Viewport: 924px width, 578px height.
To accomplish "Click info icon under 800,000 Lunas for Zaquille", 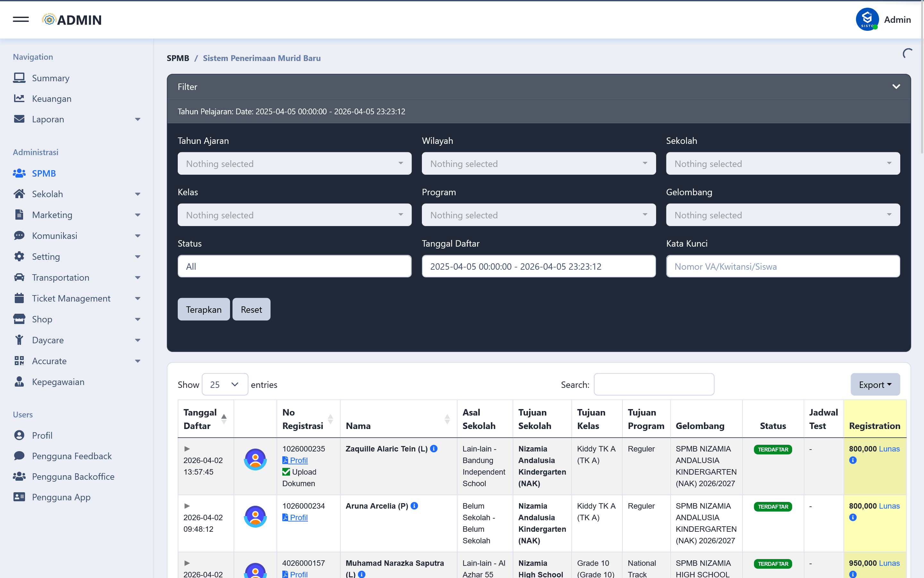I will point(853,460).
